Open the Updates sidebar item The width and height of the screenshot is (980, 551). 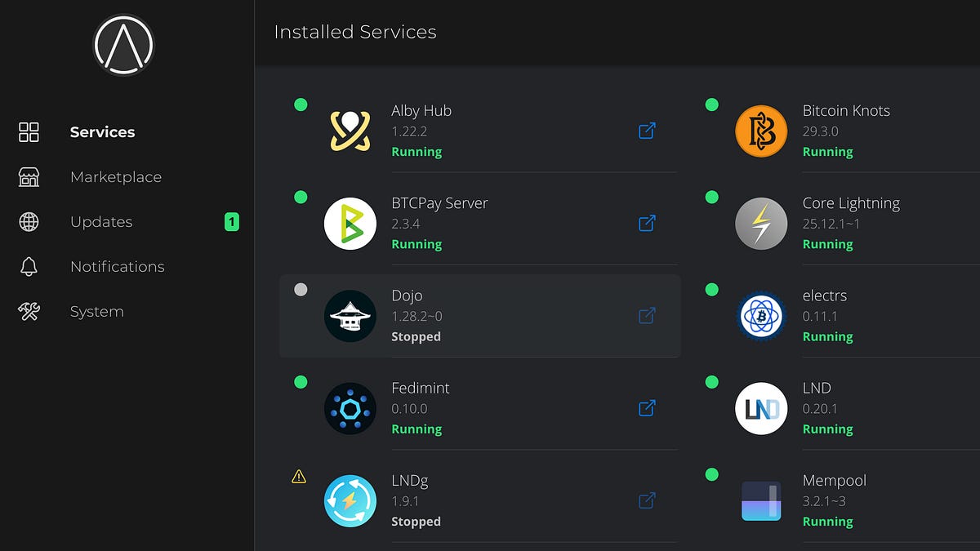pos(101,222)
